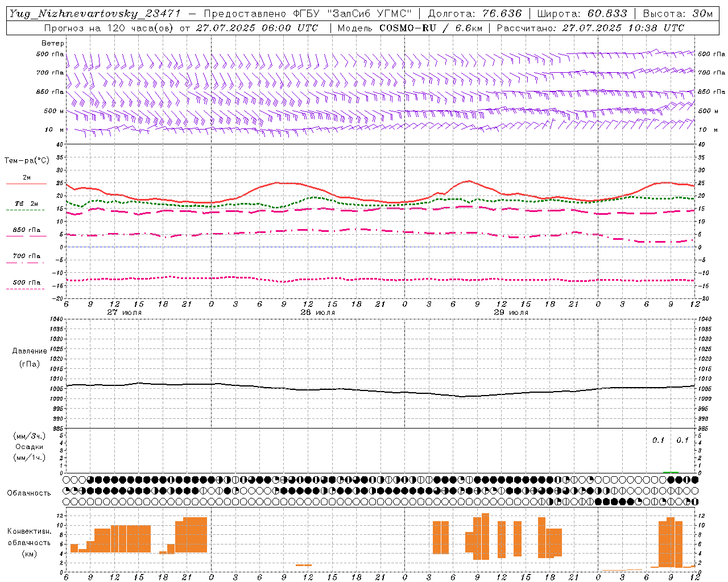The height and width of the screenshot is (582, 728).
Task: Click the 850 гПа wind level label at left
Action: click(x=50, y=92)
